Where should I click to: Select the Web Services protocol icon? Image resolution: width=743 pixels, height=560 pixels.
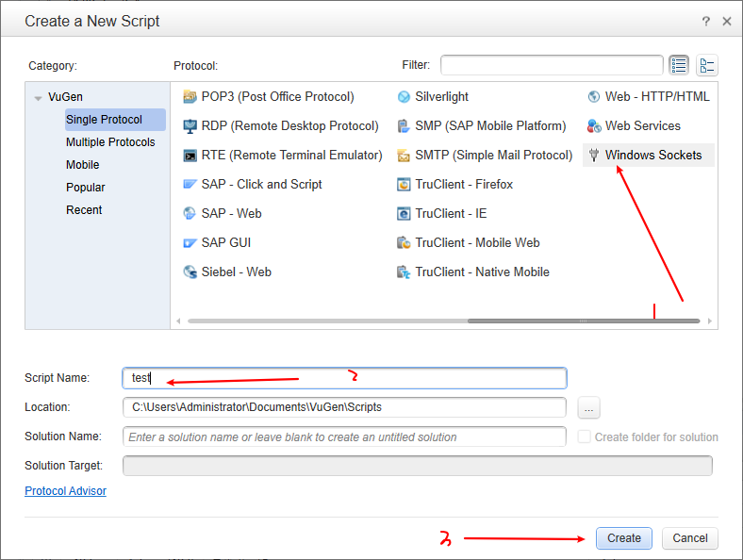click(x=594, y=126)
